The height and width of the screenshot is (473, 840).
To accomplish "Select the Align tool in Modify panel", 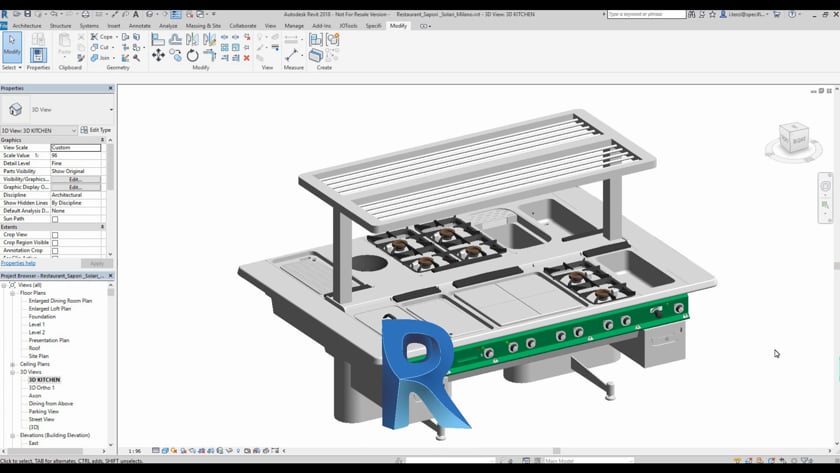I will pos(158,39).
